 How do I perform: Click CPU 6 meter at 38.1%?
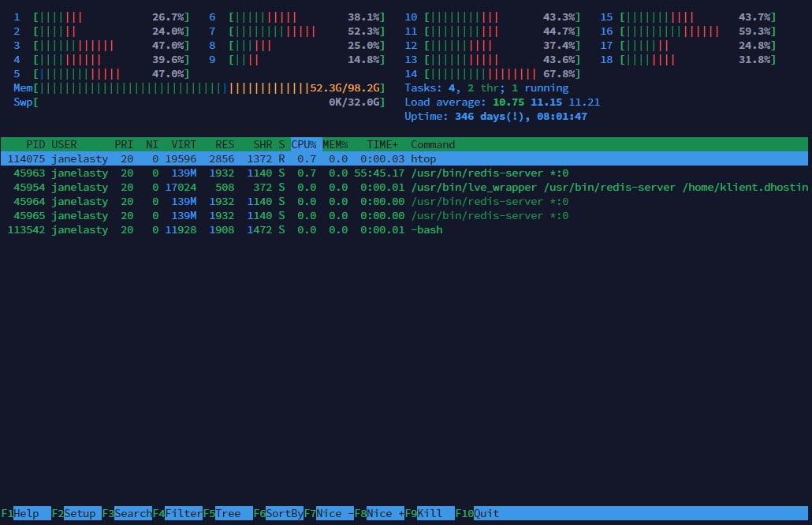click(296, 17)
